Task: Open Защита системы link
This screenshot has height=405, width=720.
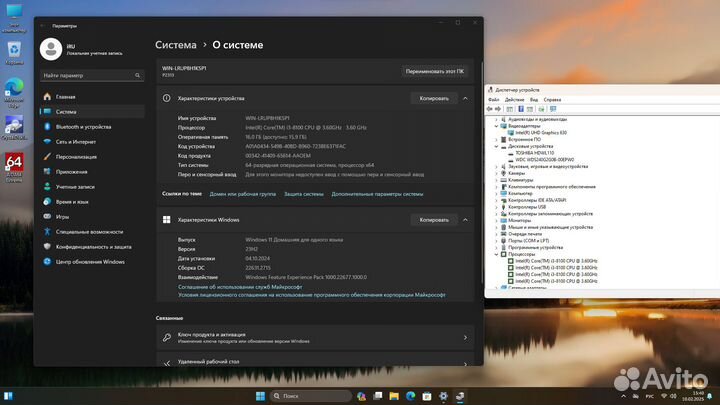Action: (x=304, y=194)
